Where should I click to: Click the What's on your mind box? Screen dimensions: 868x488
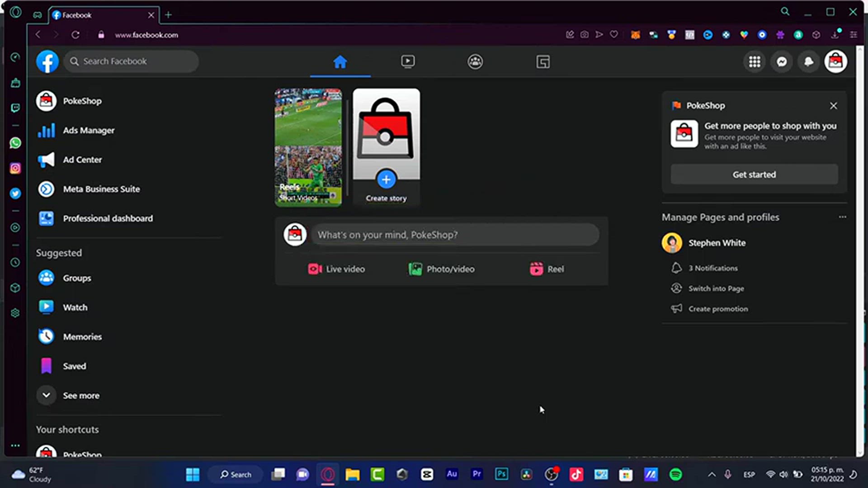tap(455, 235)
